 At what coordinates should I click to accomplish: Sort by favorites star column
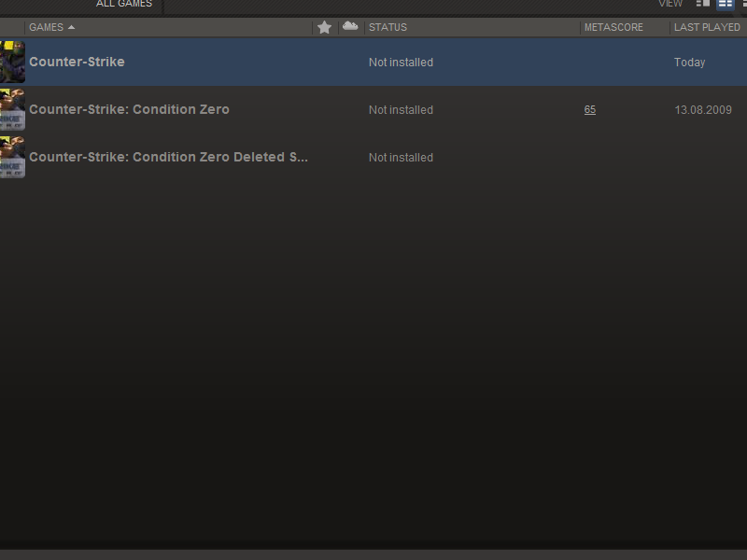[324, 27]
